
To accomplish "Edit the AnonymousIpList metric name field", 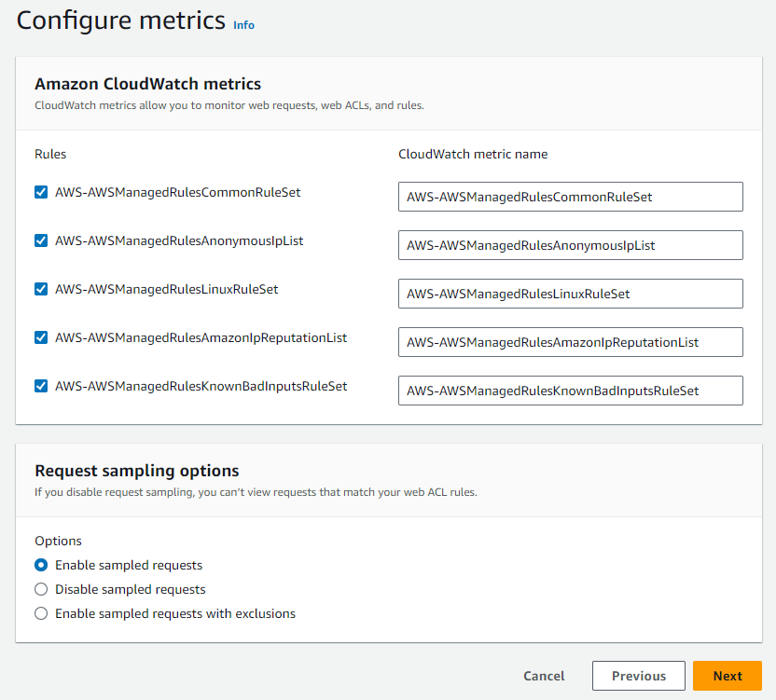I will (x=570, y=245).
